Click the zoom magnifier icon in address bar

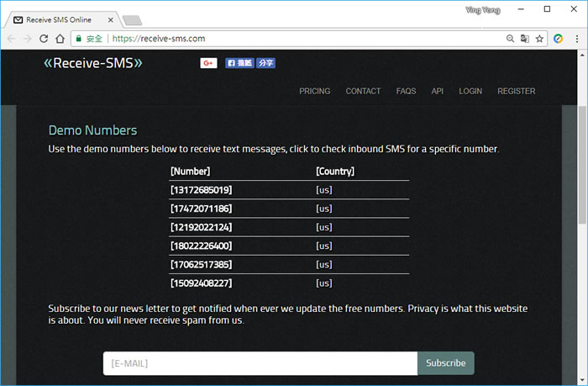[510, 39]
